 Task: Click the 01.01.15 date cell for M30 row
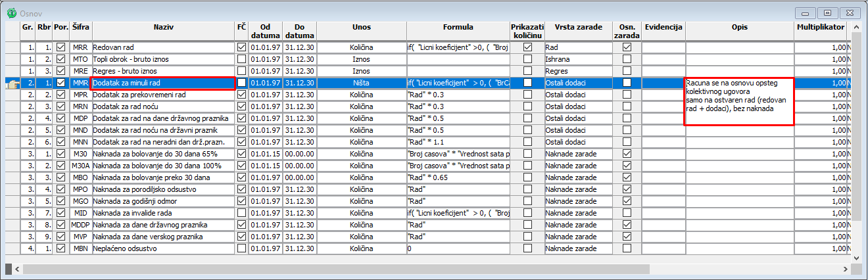point(266,154)
